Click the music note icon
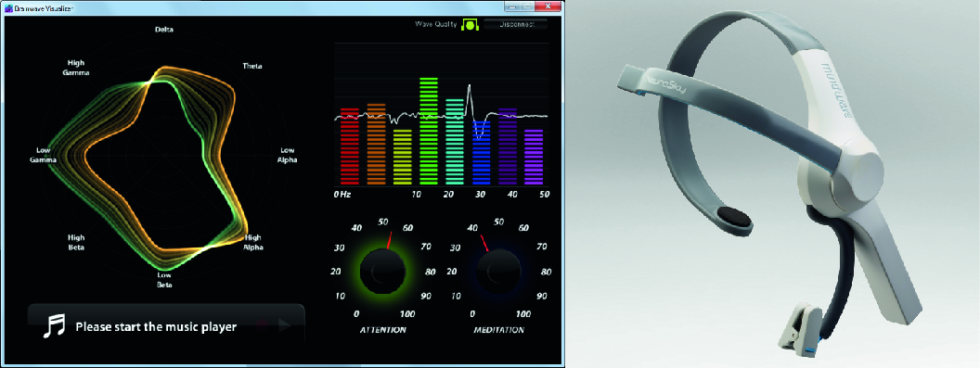980x368 pixels. coord(54,325)
